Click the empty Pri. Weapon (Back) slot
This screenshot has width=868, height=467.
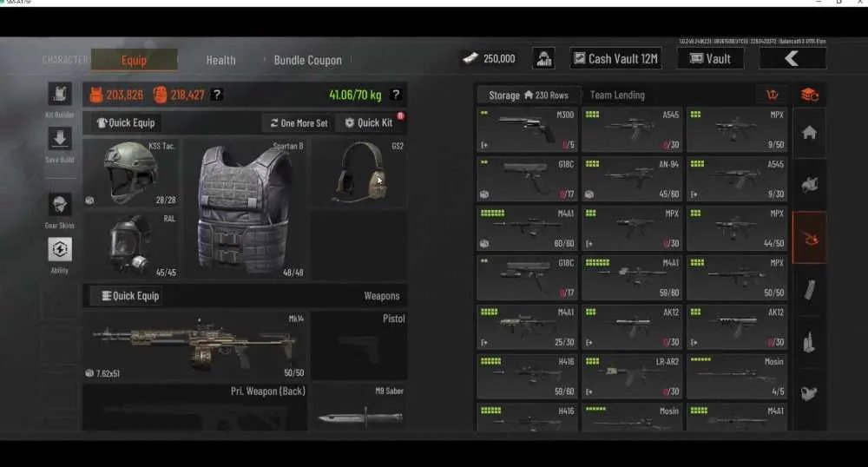pyautogui.click(x=194, y=407)
